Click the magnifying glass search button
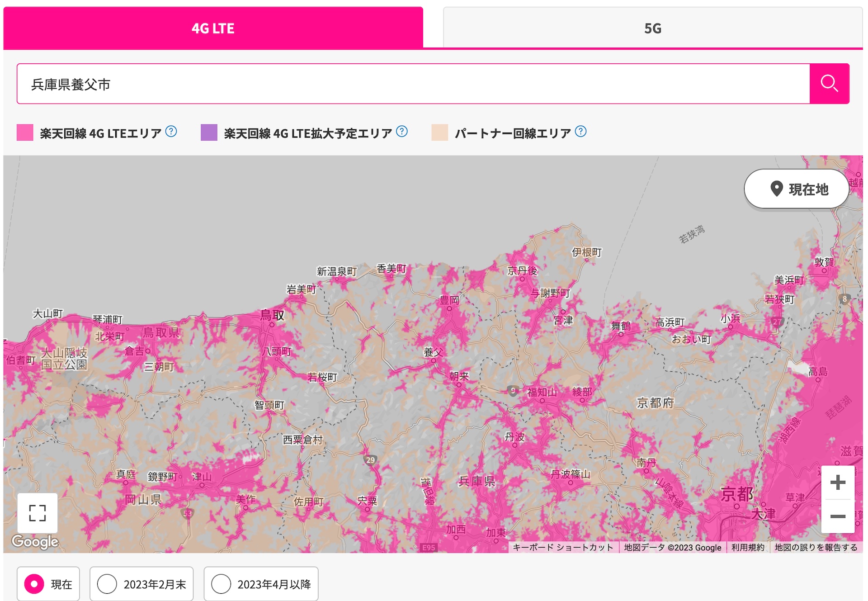Image resolution: width=868 pixels, height=601 pixels. pos(829,84)
